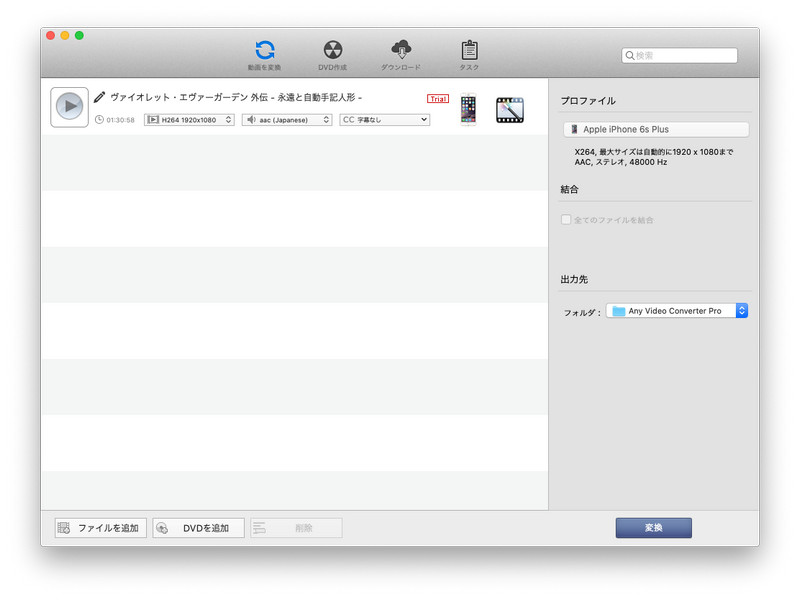Click the iPhone output device icon
Screen dimensions: 800x600
pyautogui.click(x=468, y=109)
